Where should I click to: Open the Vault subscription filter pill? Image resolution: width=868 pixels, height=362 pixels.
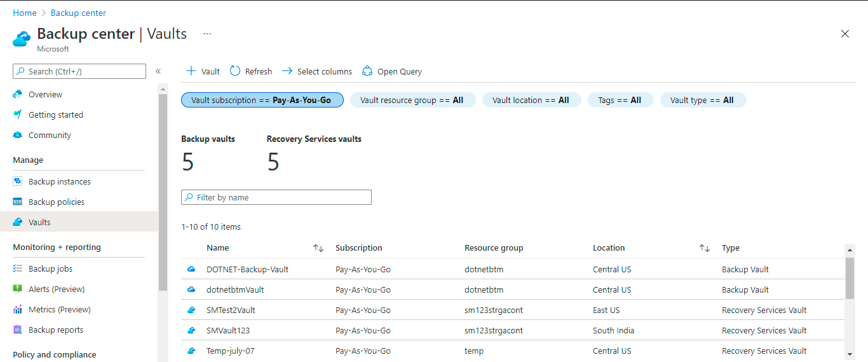tap(262, 100)
